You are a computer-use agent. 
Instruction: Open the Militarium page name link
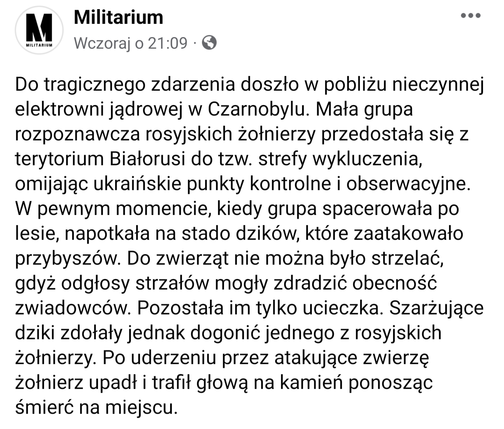coord(119,17)
